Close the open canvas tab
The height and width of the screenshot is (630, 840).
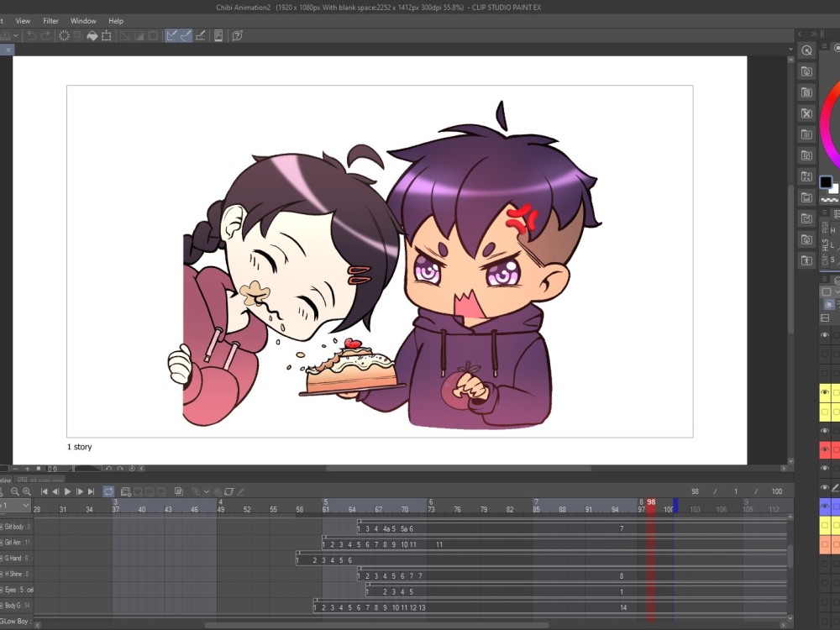[8, 50]
